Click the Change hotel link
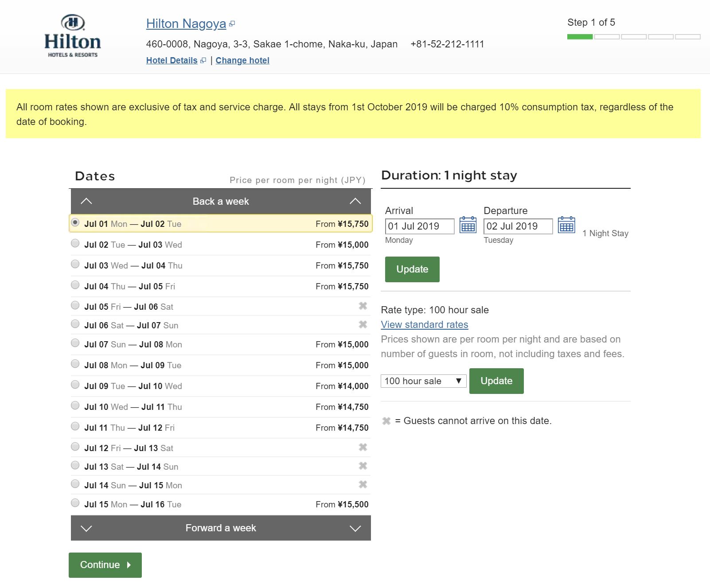The width and height of the screenshot is (710, 588). tap(242, 61)
